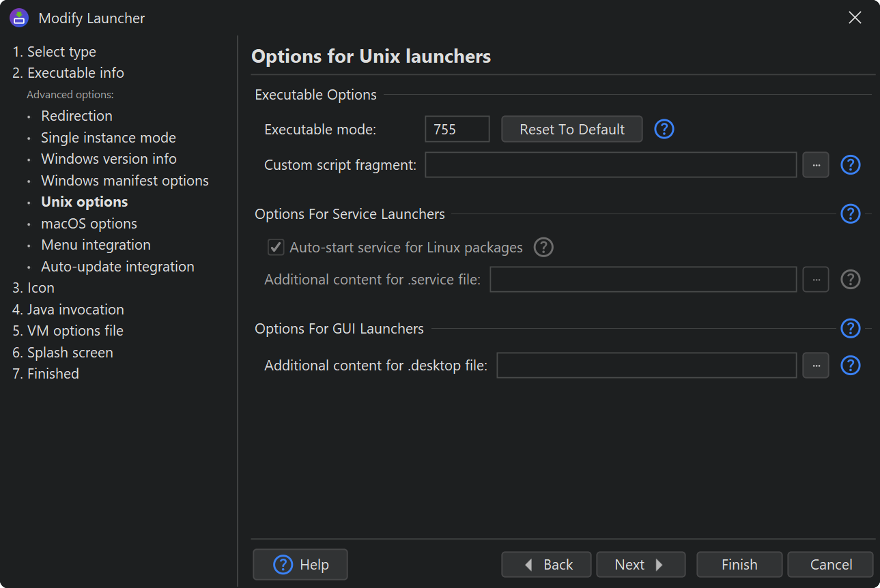Click the Finish button
This screenshot has width=880, height=588.
739,565
